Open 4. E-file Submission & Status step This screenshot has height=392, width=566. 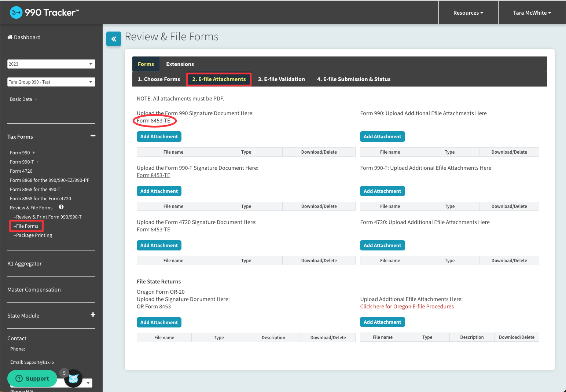pos(353,79)
